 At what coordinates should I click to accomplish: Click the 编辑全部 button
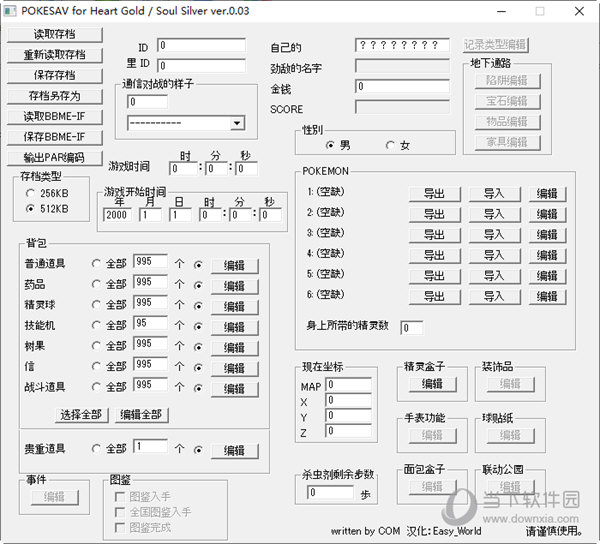142,415
